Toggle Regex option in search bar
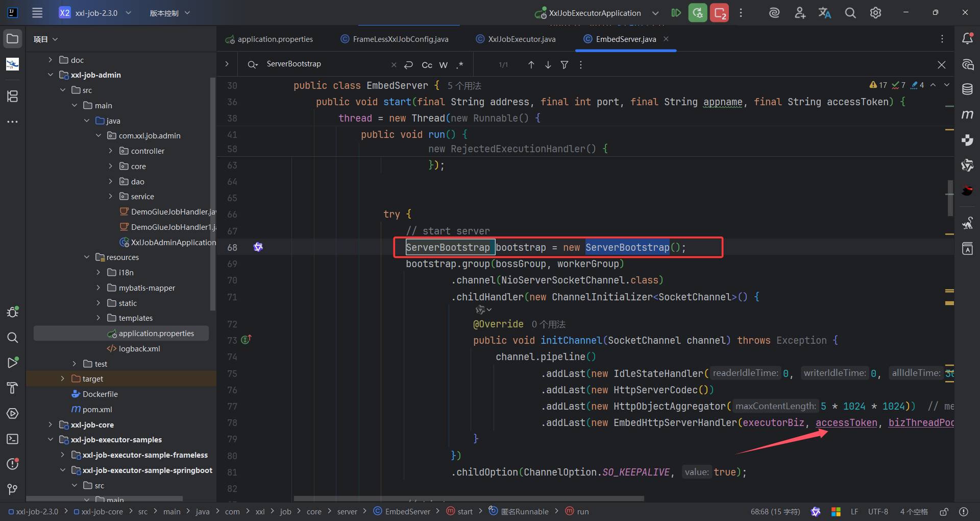The image size is (980, 521). tap(460, 65)
